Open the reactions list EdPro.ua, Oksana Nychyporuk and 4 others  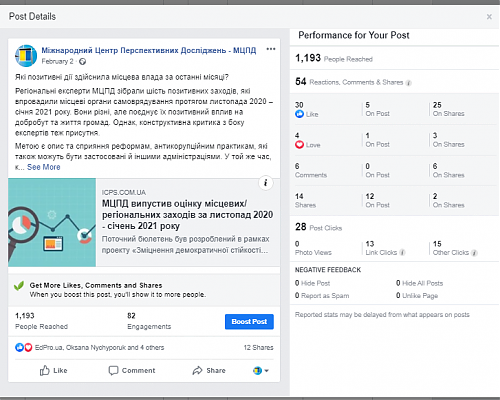99,347
